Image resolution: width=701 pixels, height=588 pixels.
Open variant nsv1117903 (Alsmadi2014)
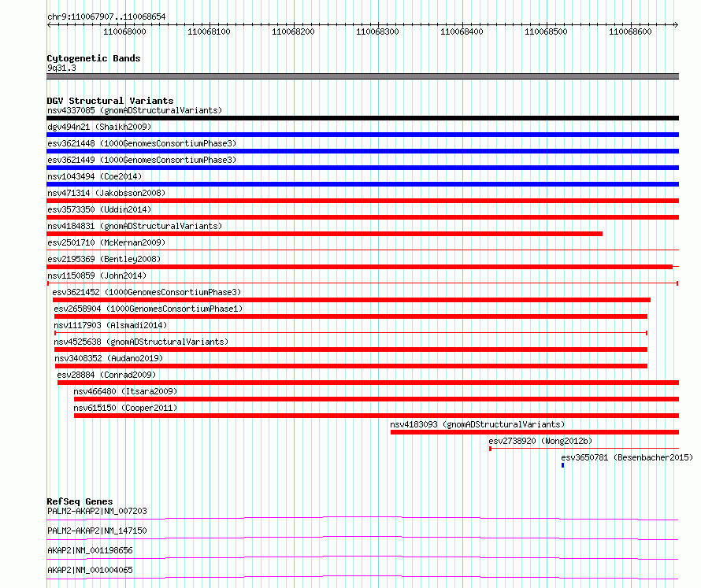coord(110,325)
